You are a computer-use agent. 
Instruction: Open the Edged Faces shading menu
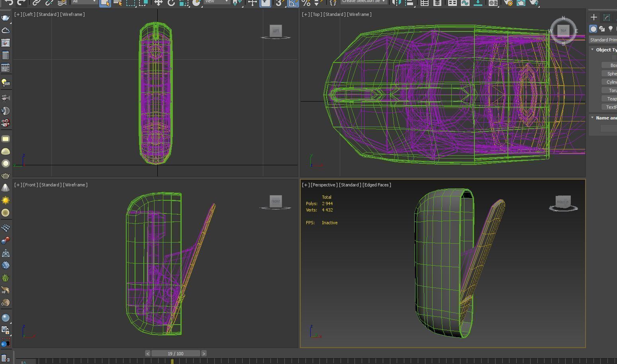(377, 185)
